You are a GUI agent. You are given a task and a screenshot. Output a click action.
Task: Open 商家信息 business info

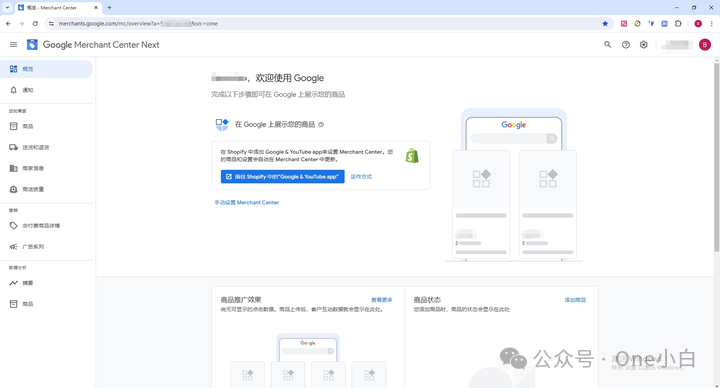click(46, 169)
